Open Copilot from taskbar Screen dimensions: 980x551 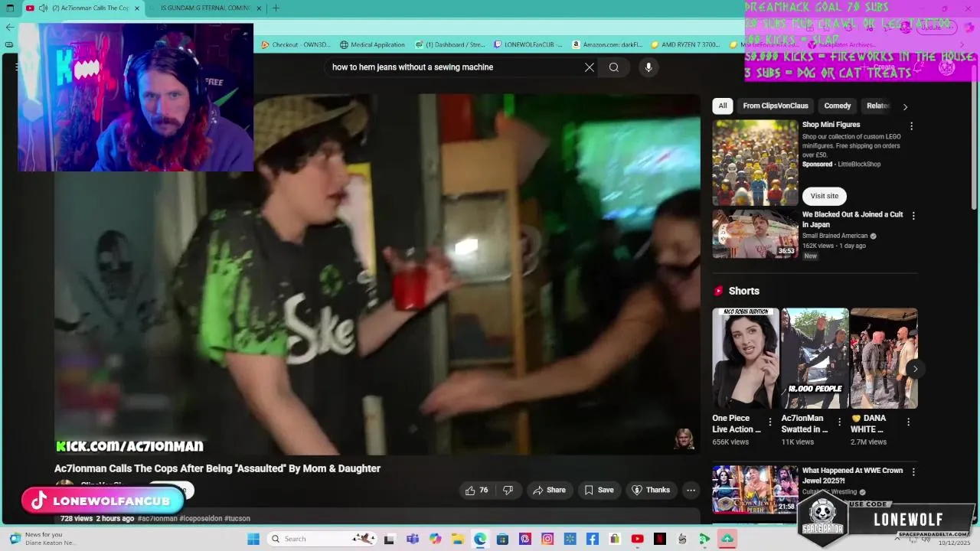(x=436, y=539)
